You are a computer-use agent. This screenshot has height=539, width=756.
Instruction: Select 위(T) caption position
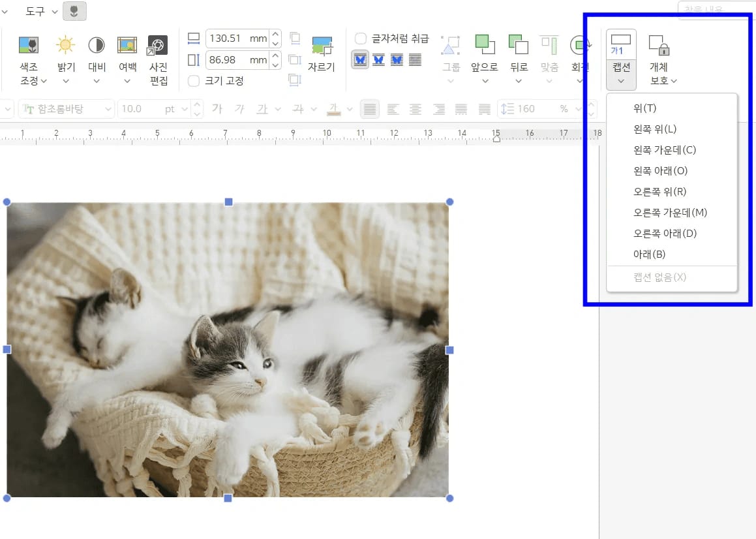coord(644,108)
